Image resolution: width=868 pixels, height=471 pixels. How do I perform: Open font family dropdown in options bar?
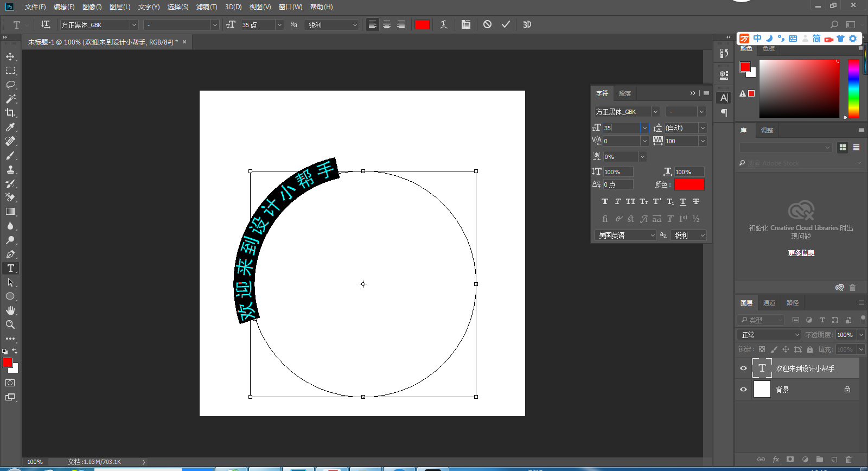pos(134,25)
